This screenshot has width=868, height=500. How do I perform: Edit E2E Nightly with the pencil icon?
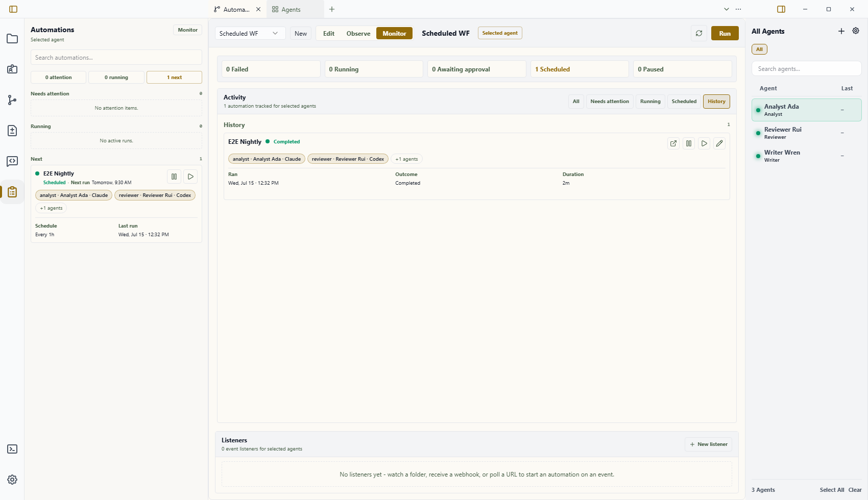coord(719,143)
